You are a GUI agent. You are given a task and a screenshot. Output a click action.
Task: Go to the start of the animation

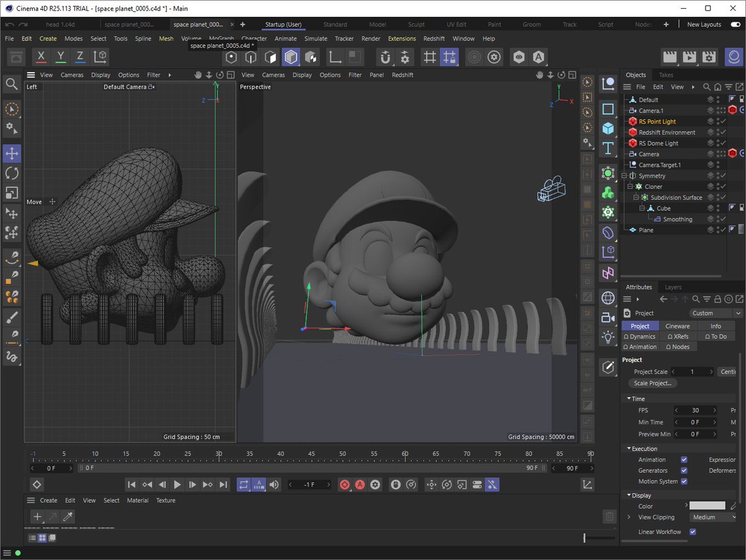tap(132, 484)
